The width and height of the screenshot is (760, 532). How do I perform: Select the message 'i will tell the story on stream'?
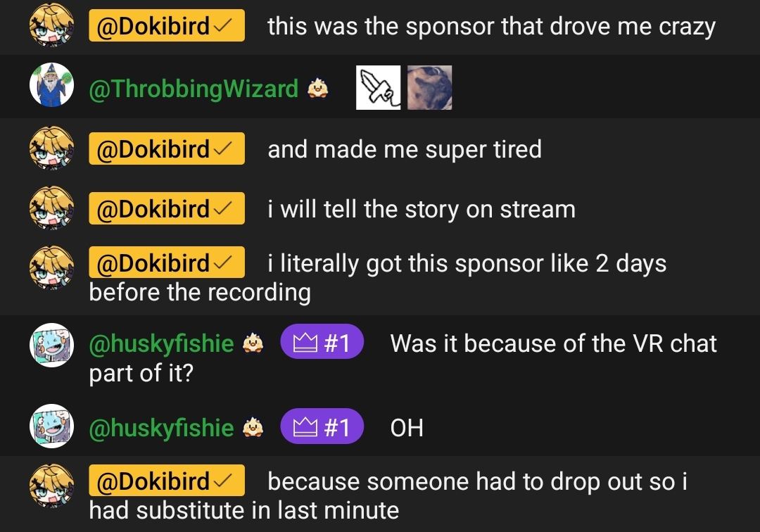pyautogui.click(x=422, y=209)
